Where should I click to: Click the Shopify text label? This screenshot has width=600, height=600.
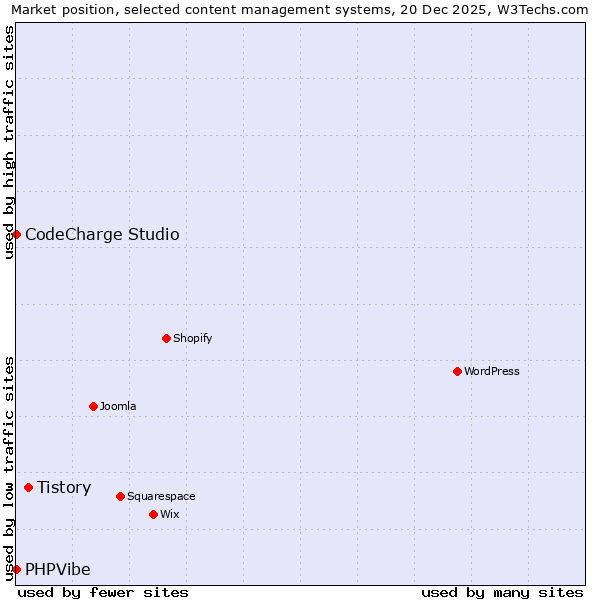pyautogui.click(x=192, y=338)
